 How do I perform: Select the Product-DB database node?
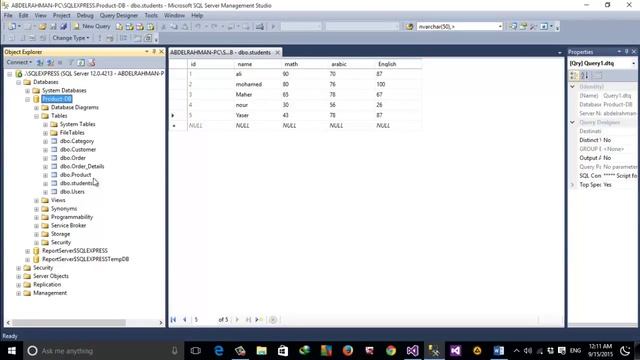tap(57, 99)
